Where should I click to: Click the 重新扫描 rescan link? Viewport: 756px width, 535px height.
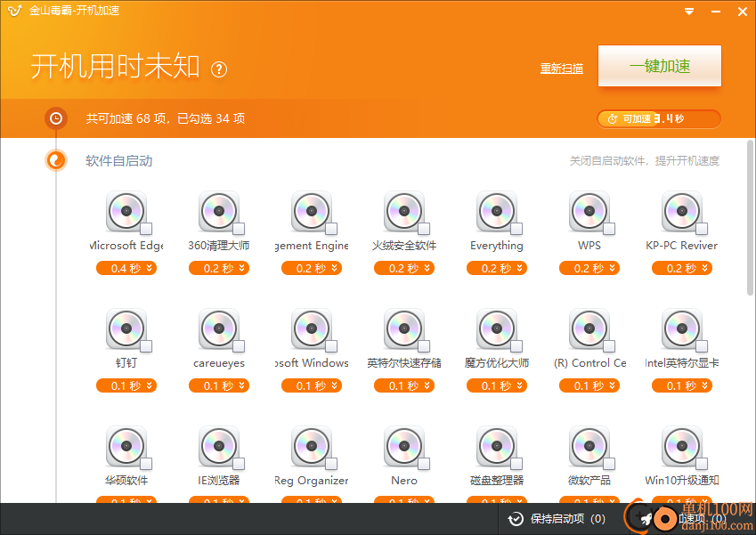coord(562,69)
